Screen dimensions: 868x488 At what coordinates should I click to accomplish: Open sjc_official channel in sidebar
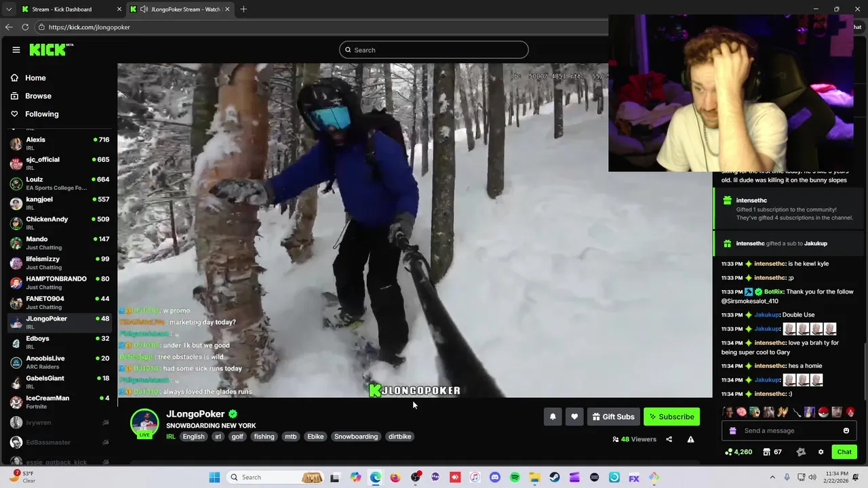pyautogui.click(x=58, y=163)
